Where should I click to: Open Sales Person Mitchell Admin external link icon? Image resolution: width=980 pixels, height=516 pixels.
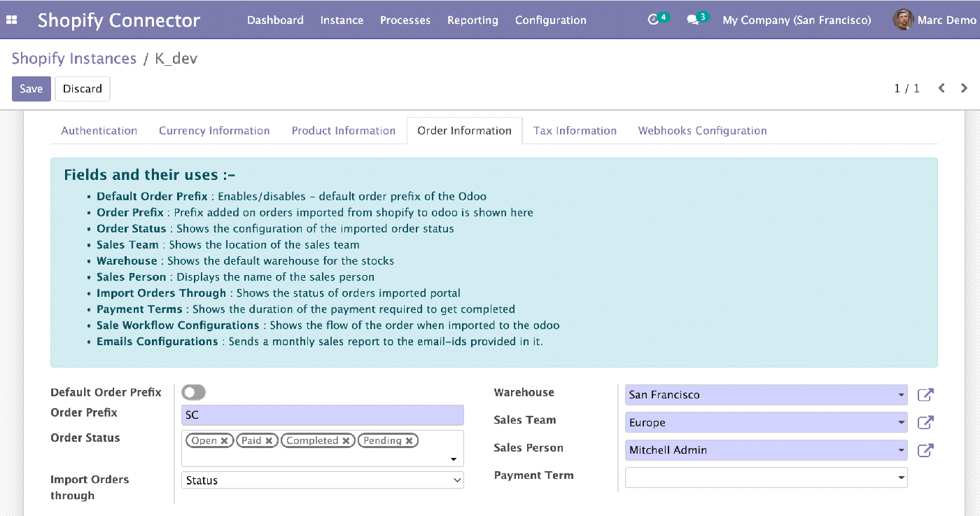coord(925,450)
